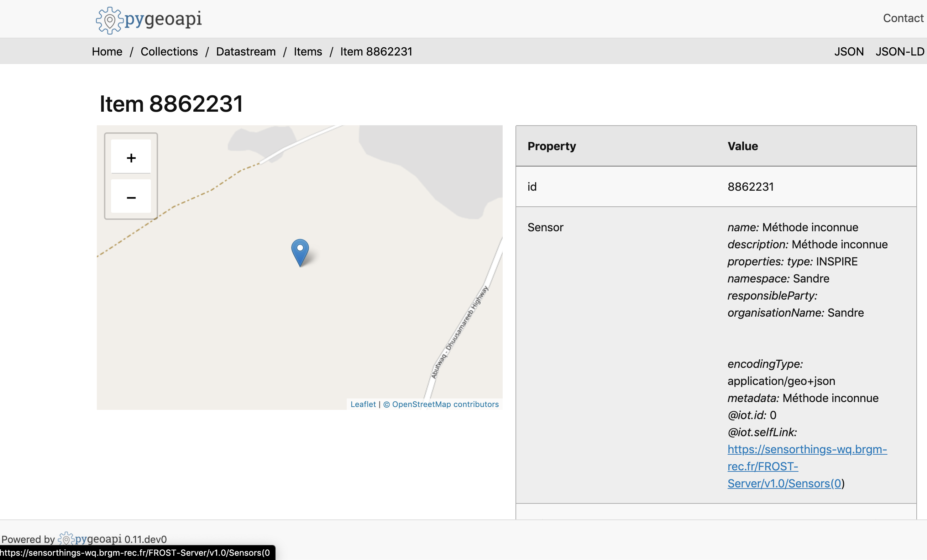
Task: Open the Datastream breadcrumb link
Action: [246, 52]
